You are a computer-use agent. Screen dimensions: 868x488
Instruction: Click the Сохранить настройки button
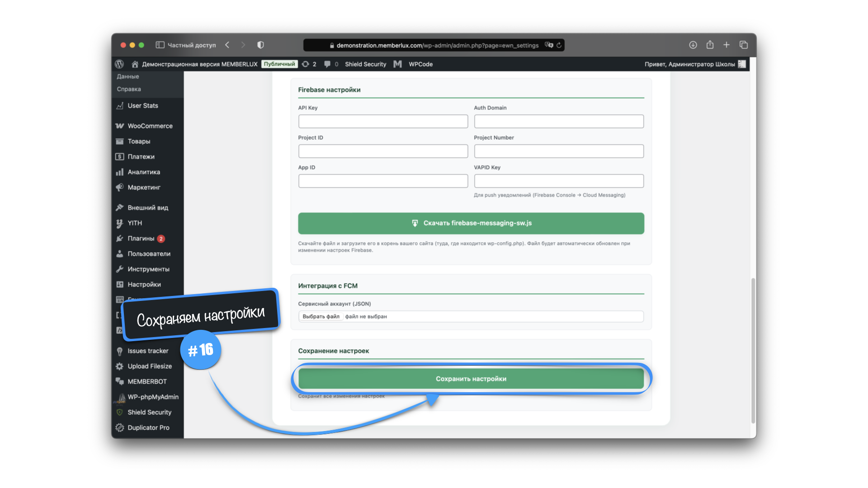pos(471,379)
